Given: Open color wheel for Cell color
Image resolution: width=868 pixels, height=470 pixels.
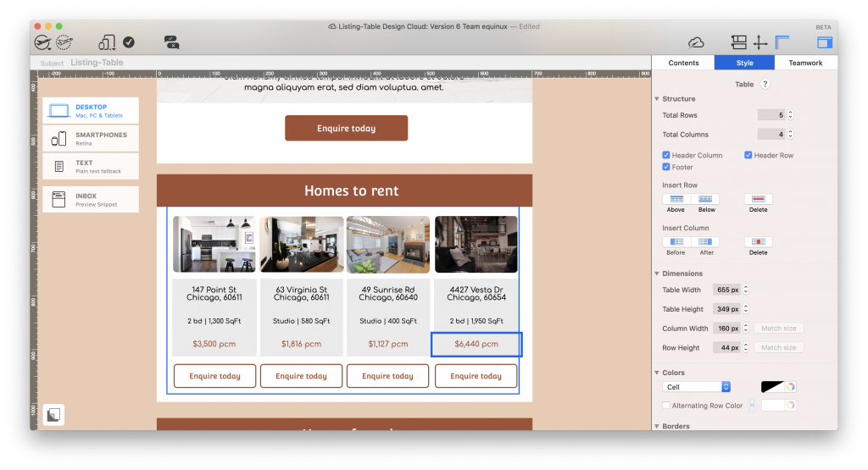Looking at the screenshot, I should (x=791, y=387).
